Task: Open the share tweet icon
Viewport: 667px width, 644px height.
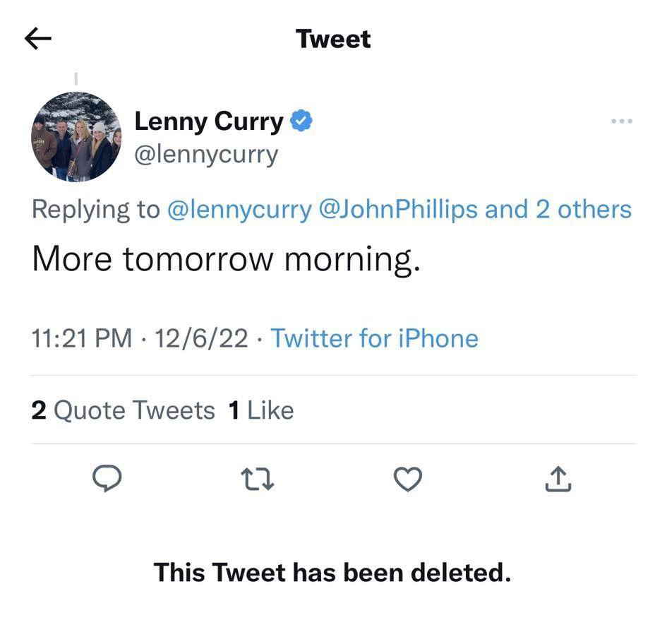Action: click(558, 479)
